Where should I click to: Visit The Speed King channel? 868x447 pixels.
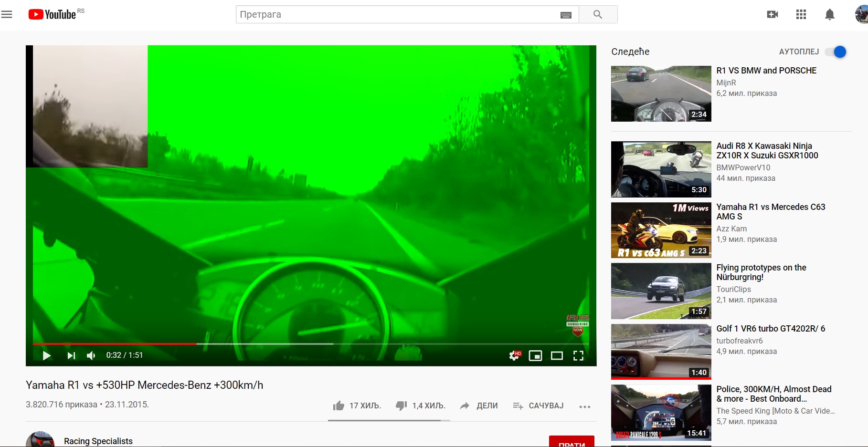[775, 411]
